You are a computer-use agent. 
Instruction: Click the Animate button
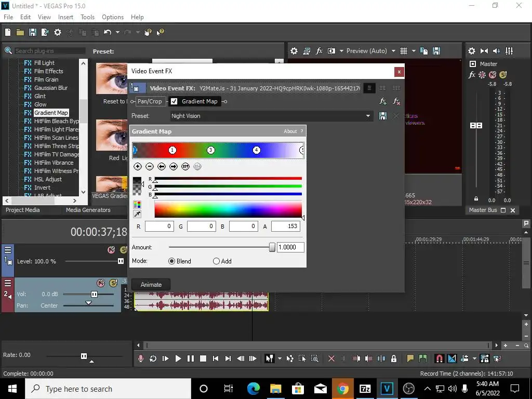151,285
